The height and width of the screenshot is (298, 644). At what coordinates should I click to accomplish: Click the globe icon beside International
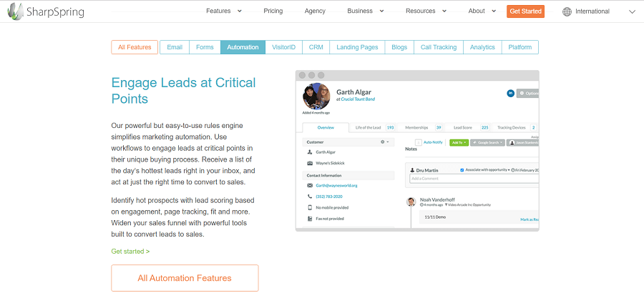pos(567,11)
